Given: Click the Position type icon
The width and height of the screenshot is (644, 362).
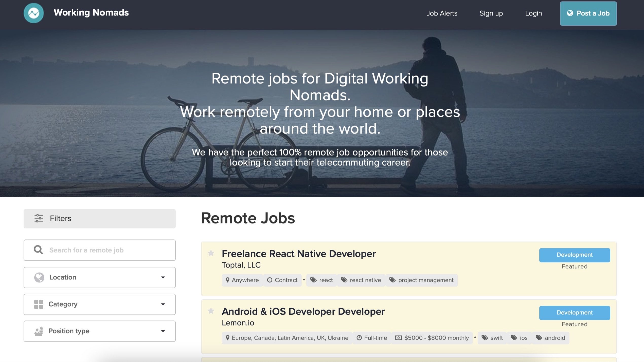Looking at the screenshot, I should [x=39, y=331].
